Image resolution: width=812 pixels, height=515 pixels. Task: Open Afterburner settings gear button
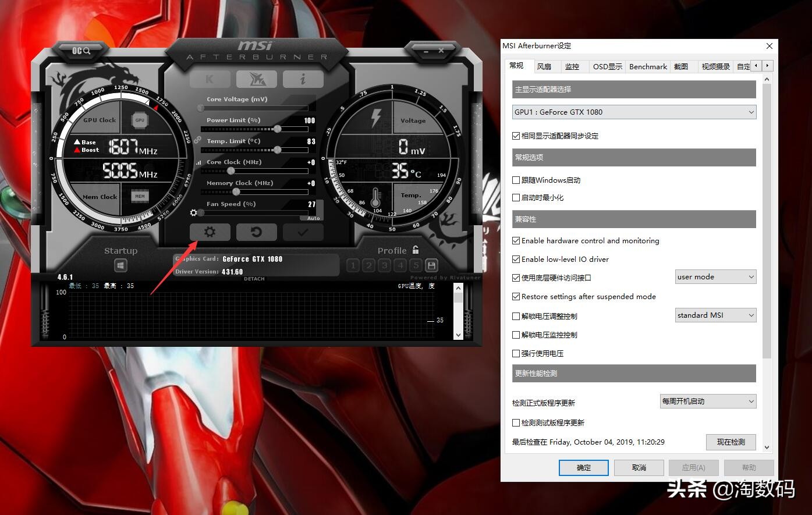(x=210, y=232)
